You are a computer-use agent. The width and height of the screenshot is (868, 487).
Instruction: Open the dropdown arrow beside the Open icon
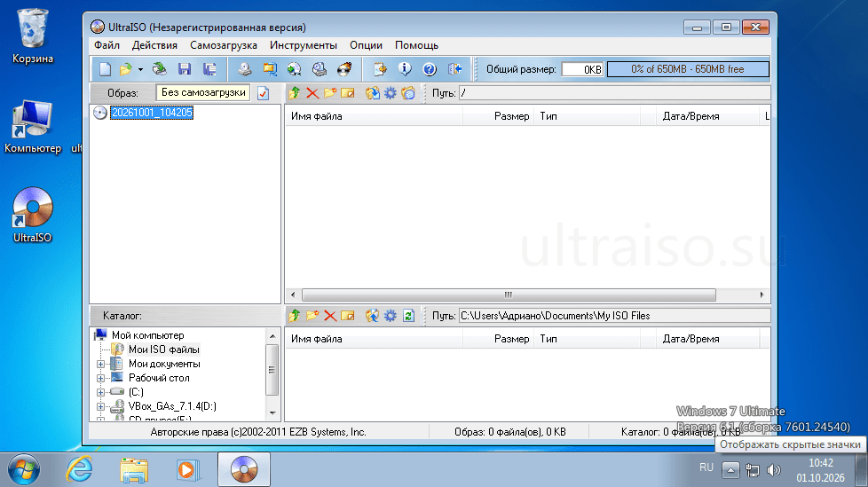click(140, 70)
